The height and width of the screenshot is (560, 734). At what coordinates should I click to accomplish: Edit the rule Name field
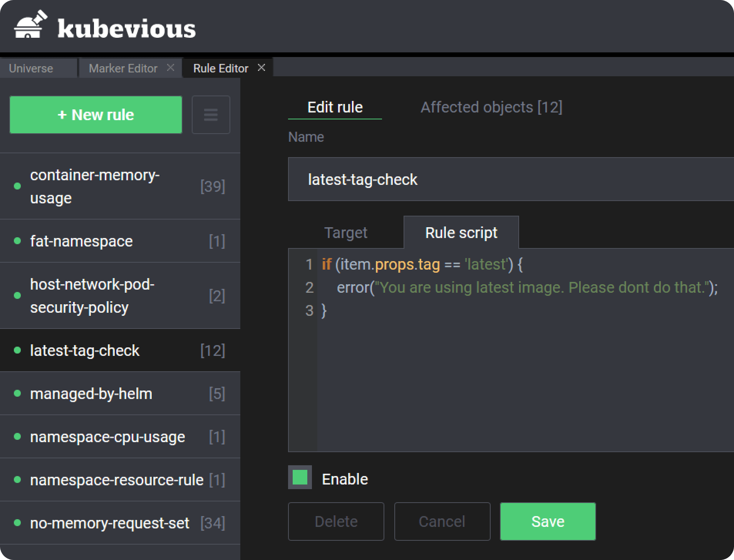pos(511,179)
